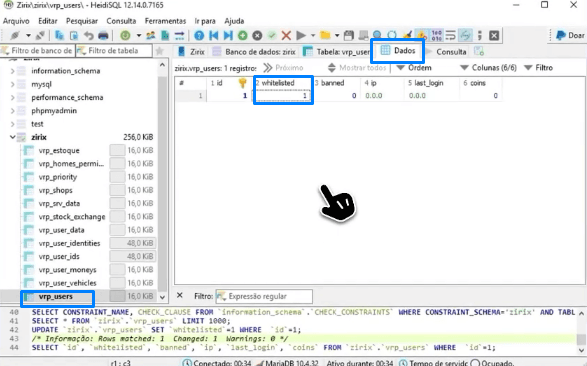Toggle line wrap icon in toolbar
The width and height of the screenshot is (587, 366).
tap(450, 36)
